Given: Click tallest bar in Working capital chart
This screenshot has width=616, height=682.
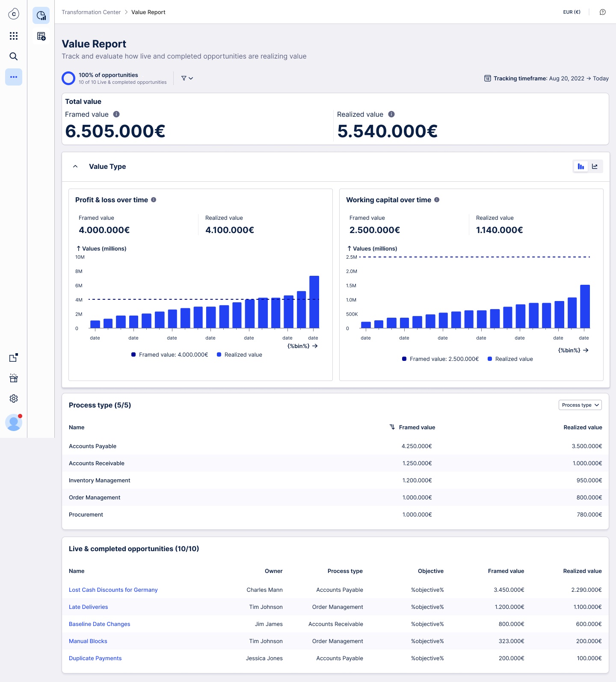Looking at the screenshot, I should tap(585, 307).
